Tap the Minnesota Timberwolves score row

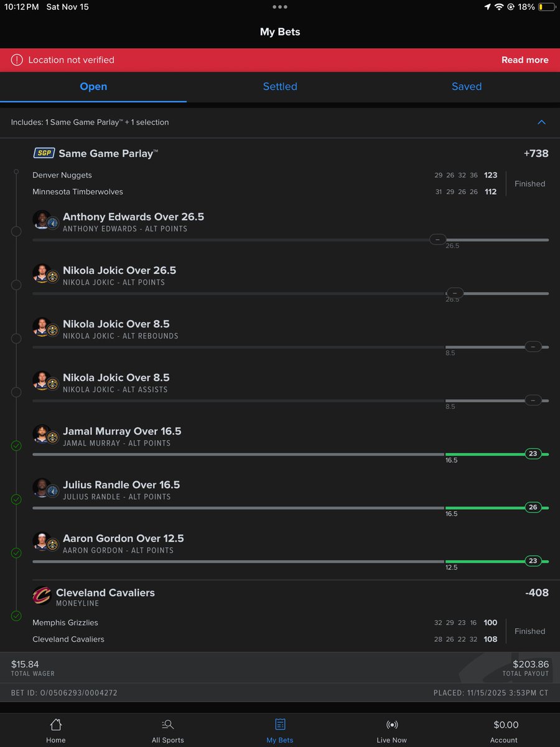(265, 192)
